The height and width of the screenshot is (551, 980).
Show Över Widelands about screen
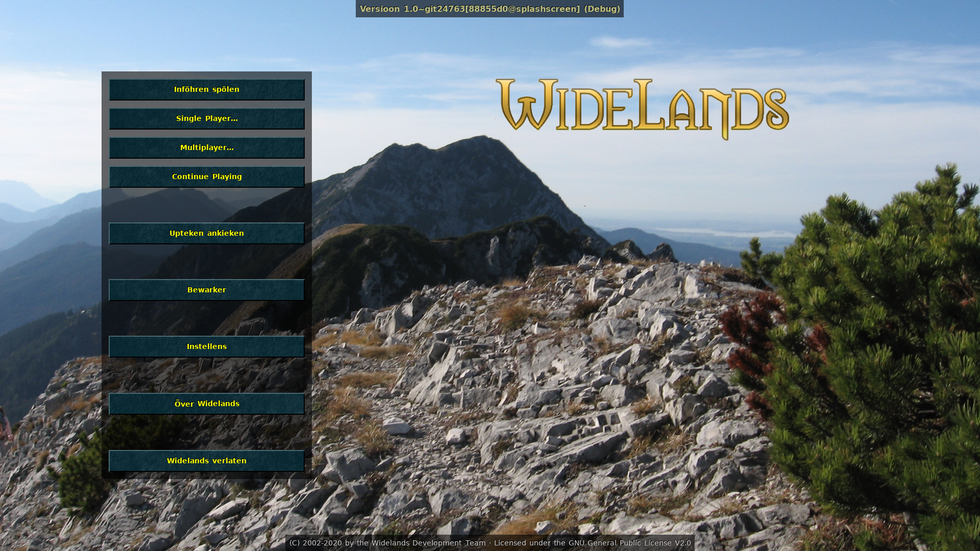pyautogui.click(x=207, y=404)
